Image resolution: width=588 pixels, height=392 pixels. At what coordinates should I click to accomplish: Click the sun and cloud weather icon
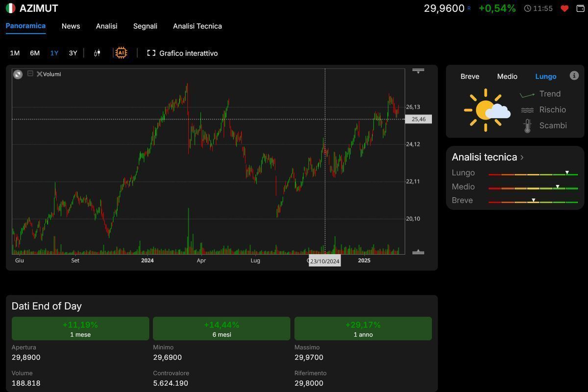coord(487,110)
